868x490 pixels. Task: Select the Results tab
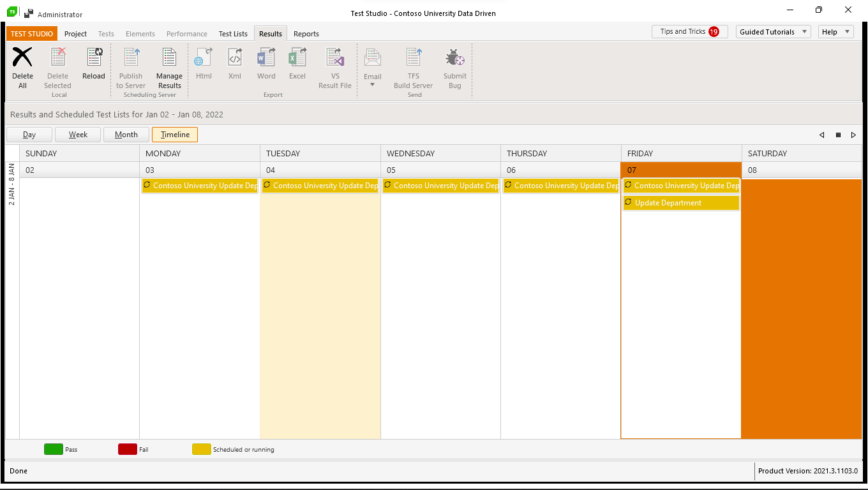pos(271,34)
